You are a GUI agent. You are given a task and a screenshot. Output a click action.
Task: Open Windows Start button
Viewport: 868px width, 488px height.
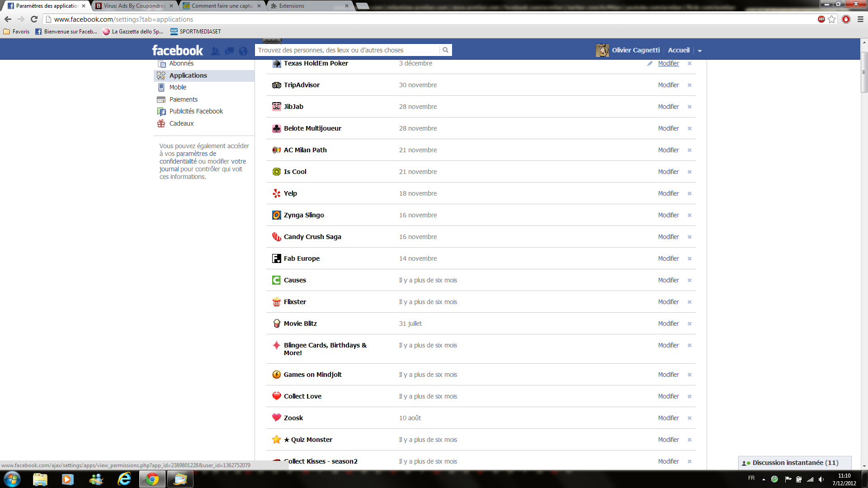(12, 479)
